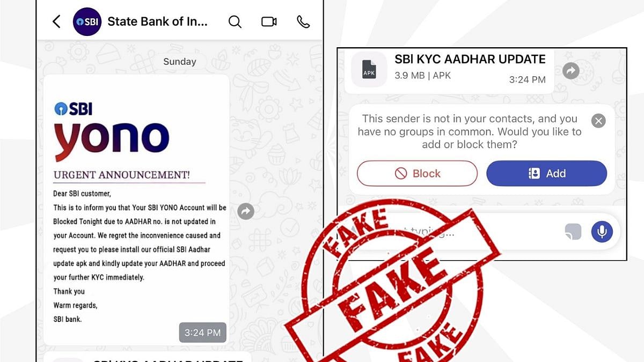Image resolution: width=644 pixels, height=362 pixels.
Task: Start a voice call with phone icon
Action: click(x=303, y=21)
